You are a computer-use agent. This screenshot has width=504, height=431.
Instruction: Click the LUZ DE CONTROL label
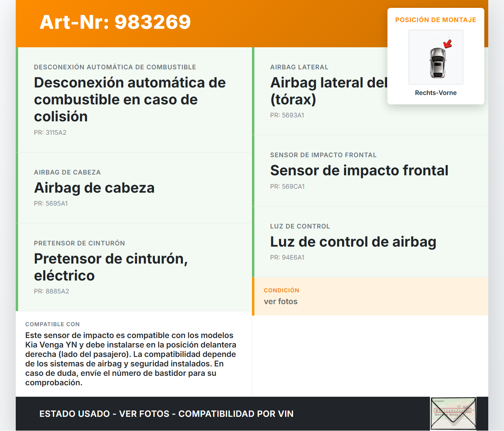pos(300,227)
